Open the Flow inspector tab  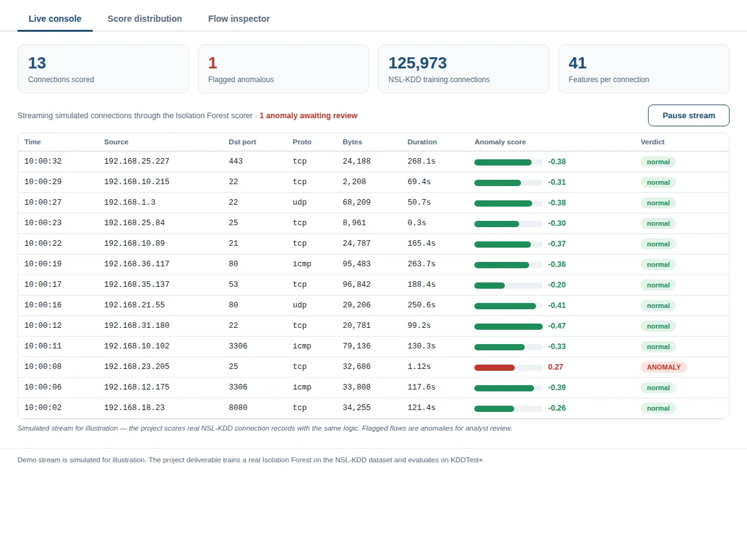pos(239,19)
